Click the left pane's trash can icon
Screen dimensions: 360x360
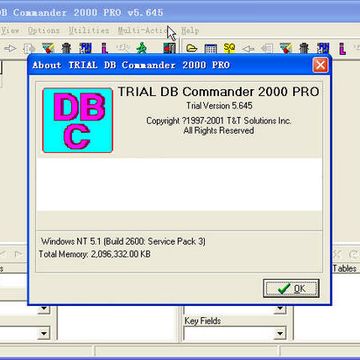point(67,49)
